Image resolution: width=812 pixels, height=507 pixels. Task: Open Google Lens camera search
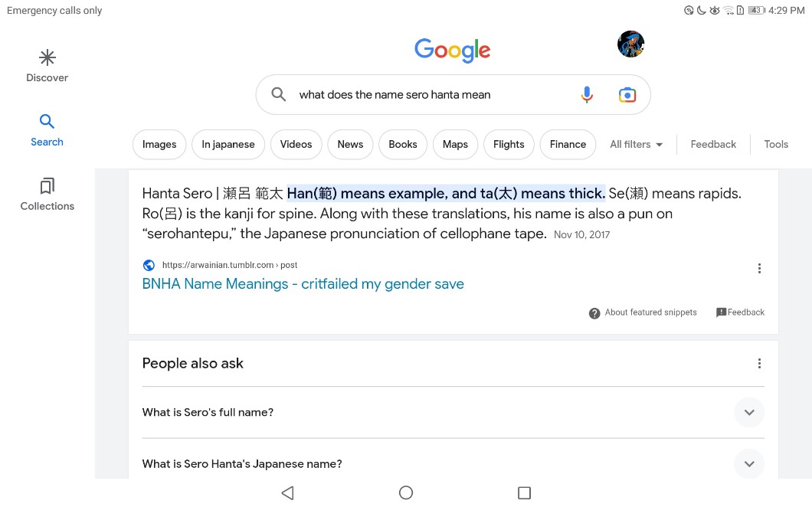(x=627, y=95)
